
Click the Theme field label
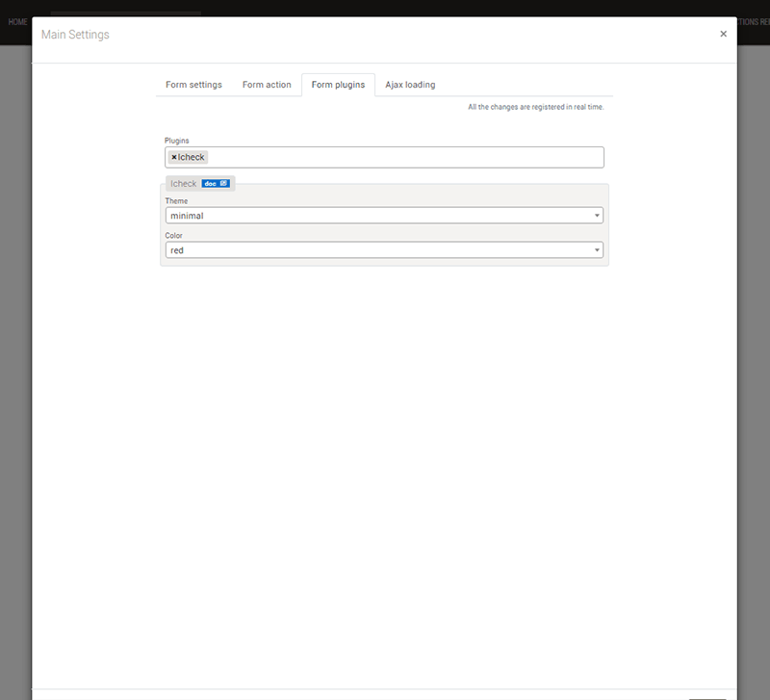(176, 201)
